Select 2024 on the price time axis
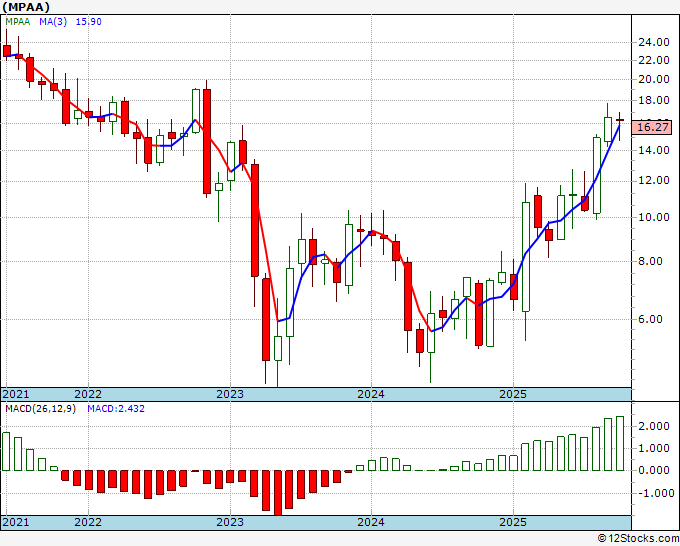 (x=371, y=394)
